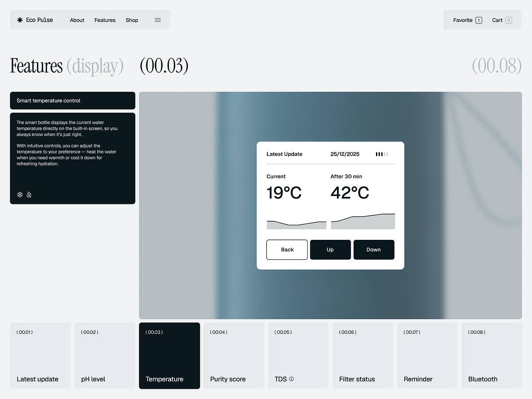This screenshot has width=532, height=399.
Task: Open the About menu item
Action: (77, 20)
